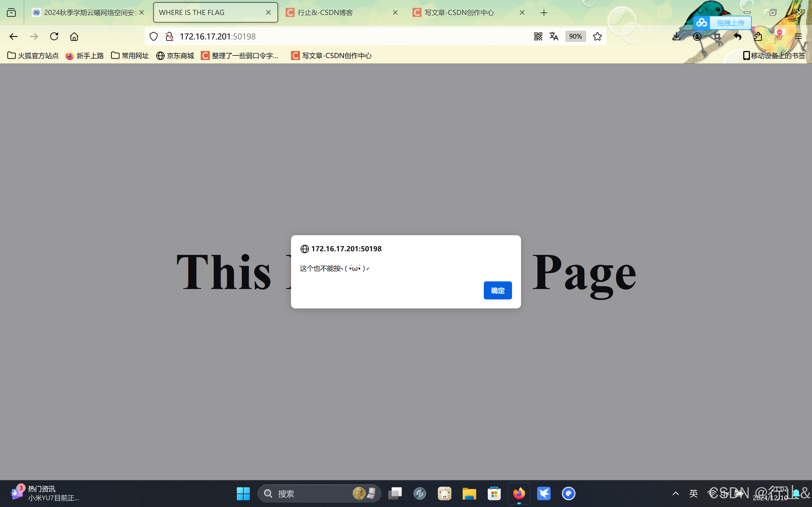Click the 确定 button in alert dialog
The image size is (812, 507).
[497, 290]
